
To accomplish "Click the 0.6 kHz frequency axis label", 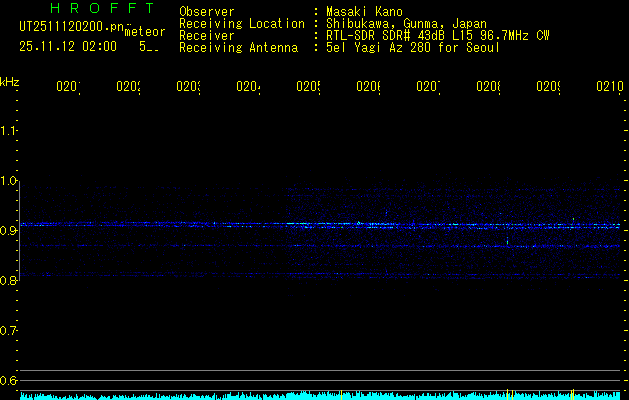I will 10,380.
